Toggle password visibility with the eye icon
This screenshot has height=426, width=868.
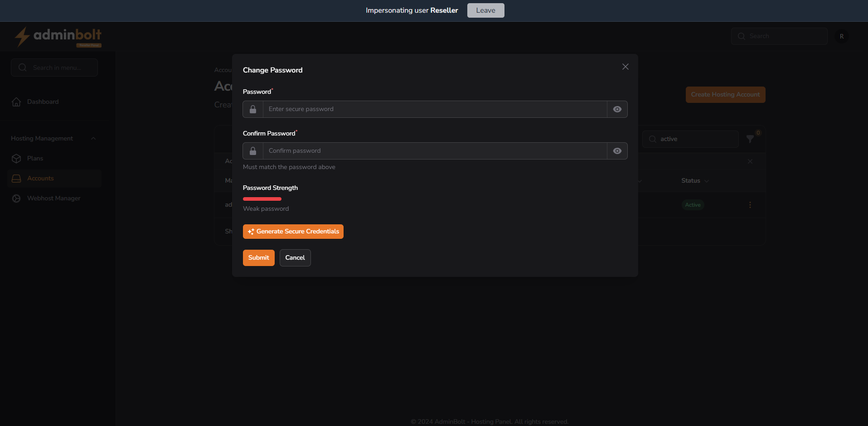tap(617, 109)
